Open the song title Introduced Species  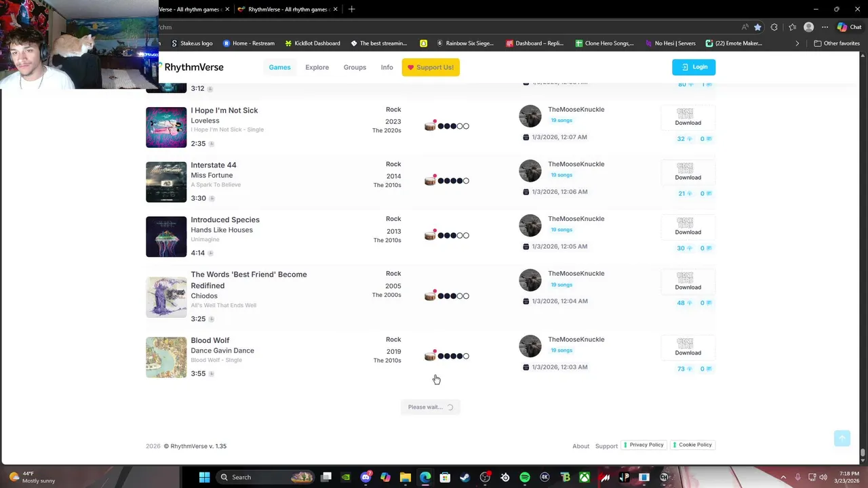(225, 220)
